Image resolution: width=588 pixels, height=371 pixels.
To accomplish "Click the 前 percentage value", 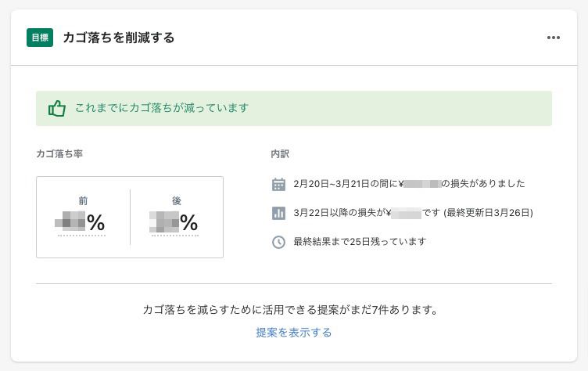I will click(81, 223).
